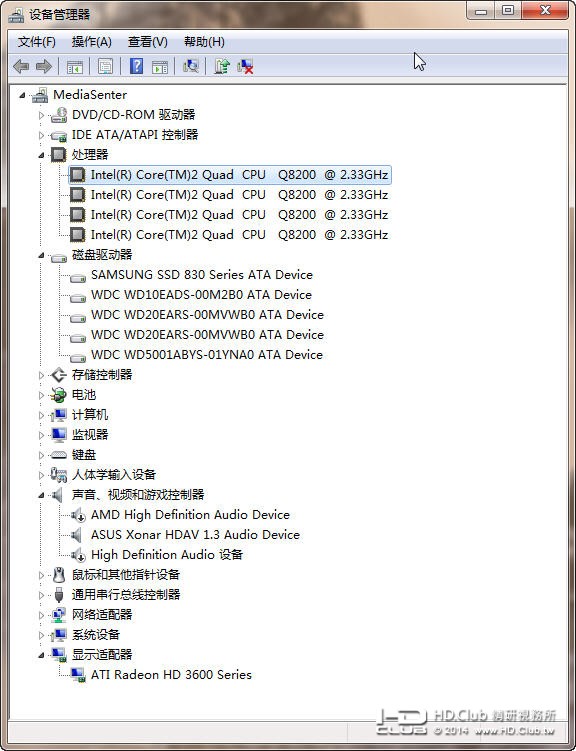Maximize the 设备管理器 window

[508, 10]
